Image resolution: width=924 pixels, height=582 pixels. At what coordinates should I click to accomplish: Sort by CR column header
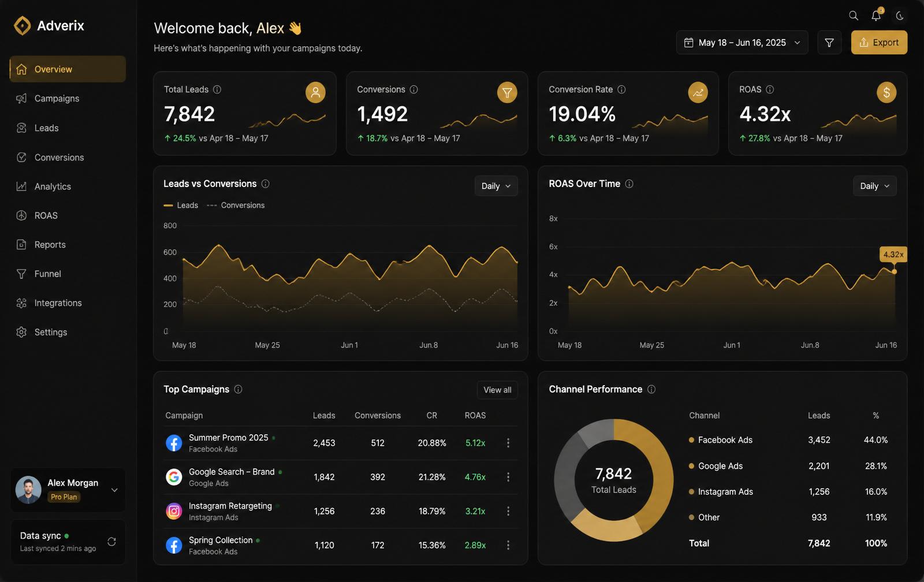(432, 416)
